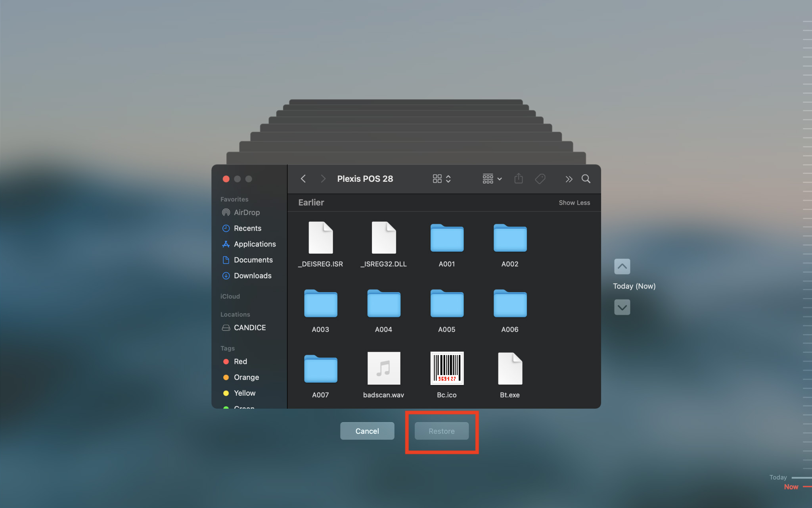The image size is (812, 508).
Task: Click the Restore button
Action: tap(442, 431)
